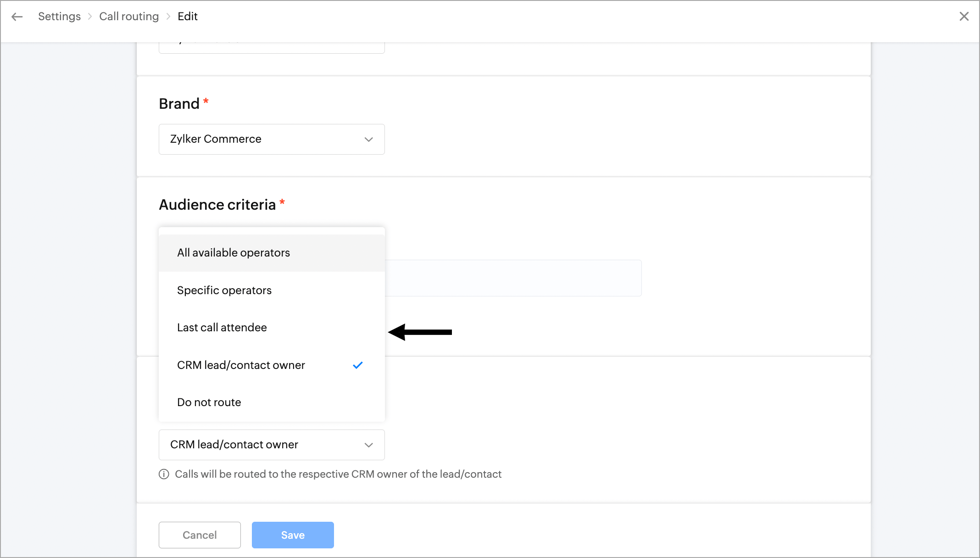
Task: Click chevron on CRM lead/contact owner field
Action: (368, 445)
